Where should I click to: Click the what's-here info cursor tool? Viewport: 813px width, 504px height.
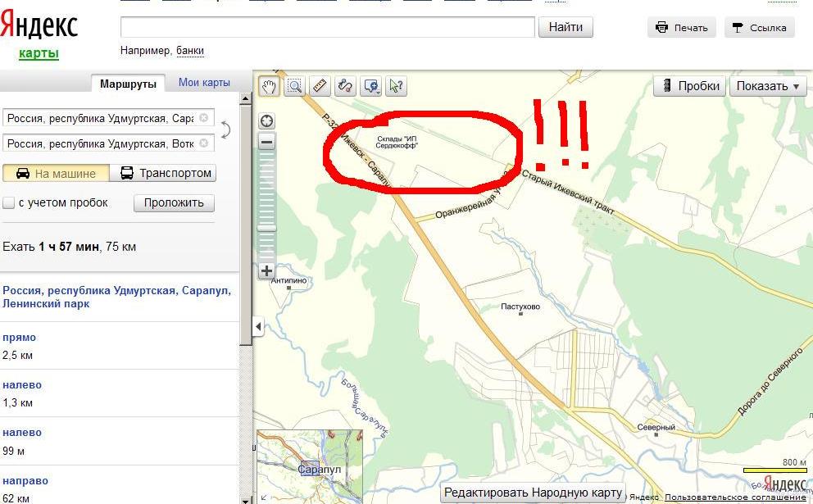397,85
